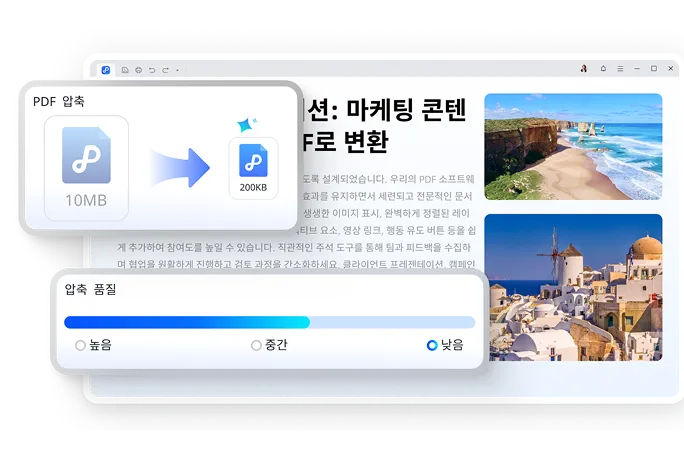Click the 200KB compressed PDF file icon
The height and width of the screenshot is (456, 684).
point(253,161)
